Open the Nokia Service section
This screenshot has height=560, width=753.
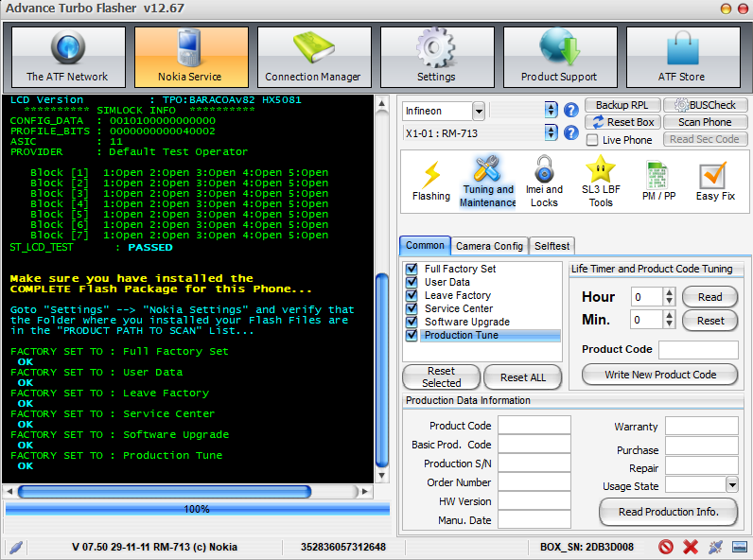(x=191, y=57)
